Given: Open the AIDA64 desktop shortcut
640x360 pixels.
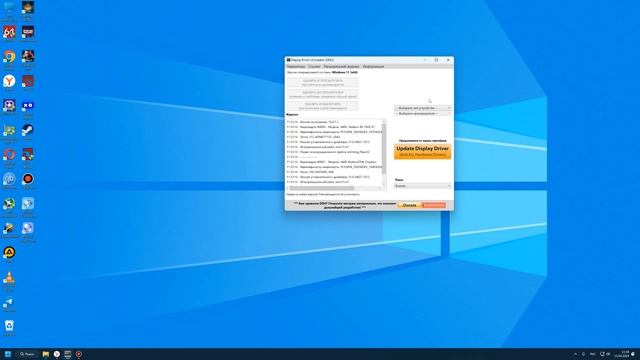Looking at the screenshot, I should point(9,32).
